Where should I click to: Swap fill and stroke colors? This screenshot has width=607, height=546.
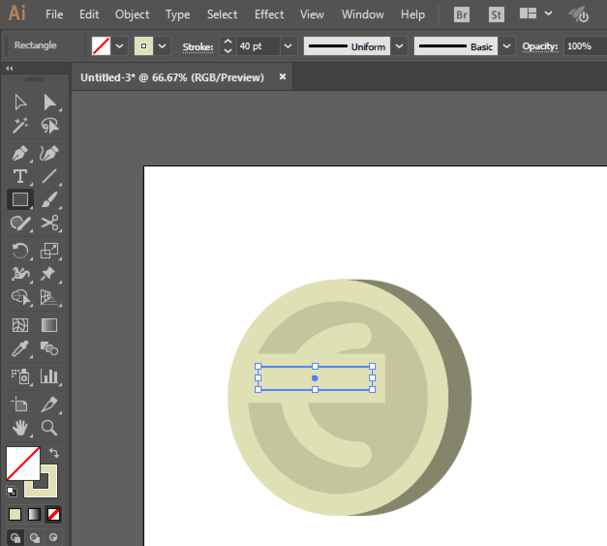(x=54, y=453)
